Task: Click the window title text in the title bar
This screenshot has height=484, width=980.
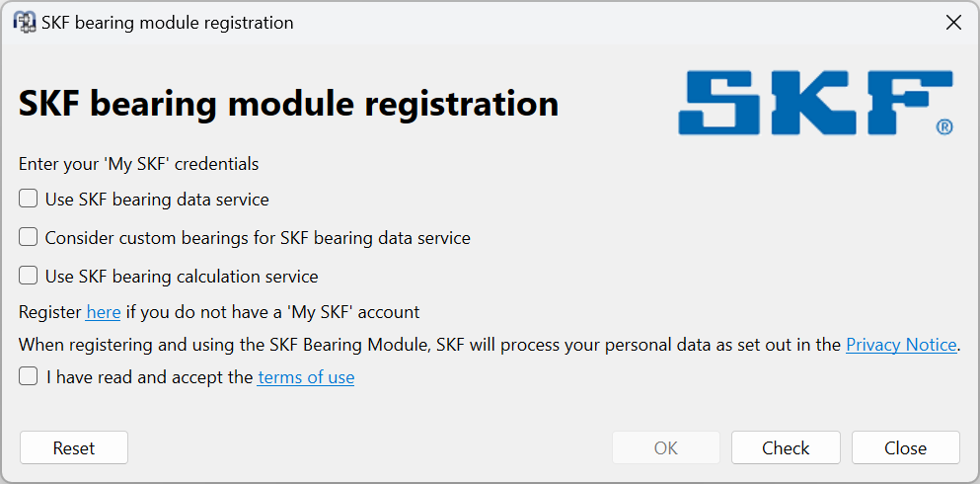Action: coord(168,23)
